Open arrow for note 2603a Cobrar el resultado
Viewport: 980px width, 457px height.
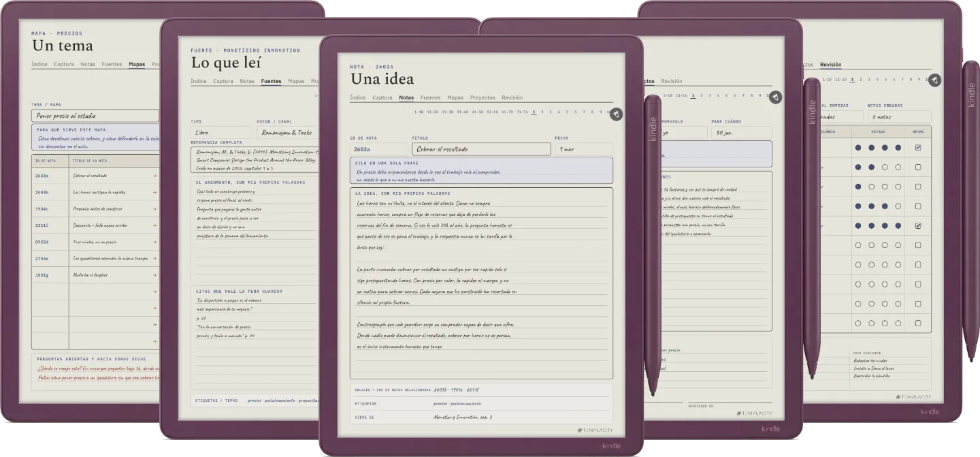pos(155,176)
